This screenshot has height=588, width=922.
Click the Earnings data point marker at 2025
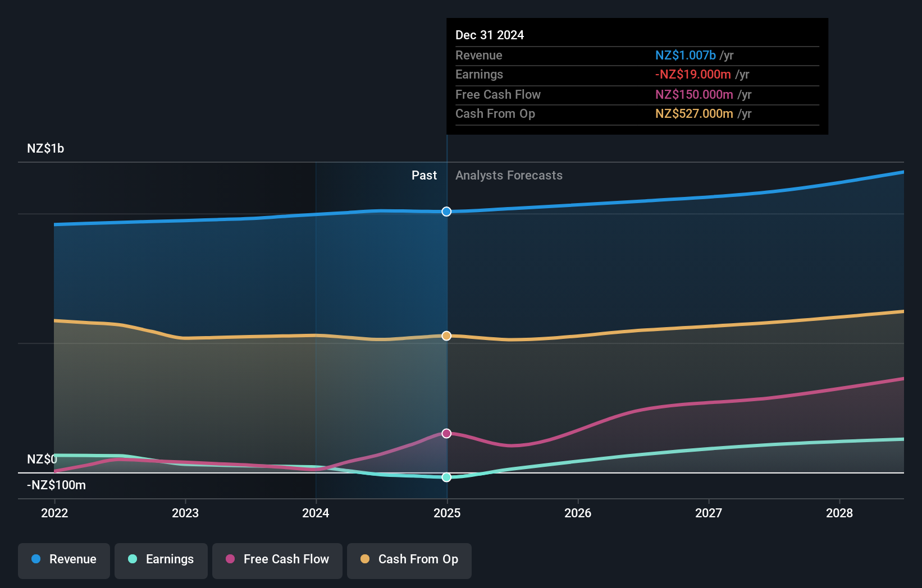[x=446, y=477]
